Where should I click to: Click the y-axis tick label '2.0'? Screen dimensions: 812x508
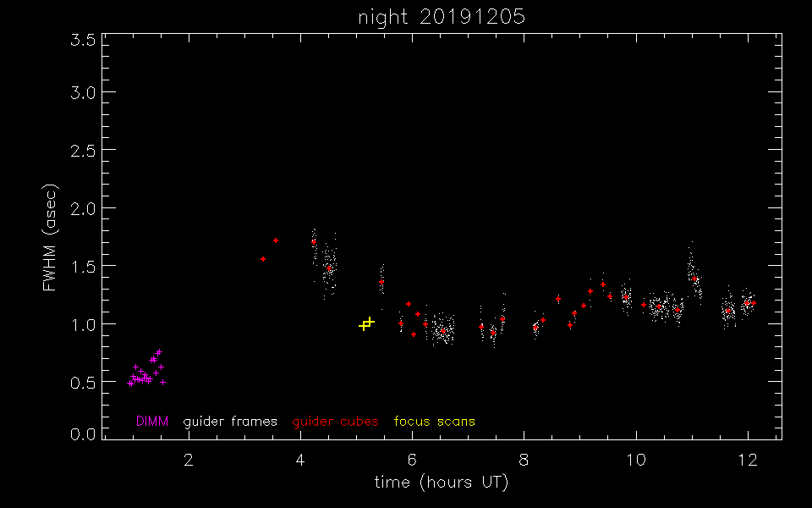(x=83, y=208)
